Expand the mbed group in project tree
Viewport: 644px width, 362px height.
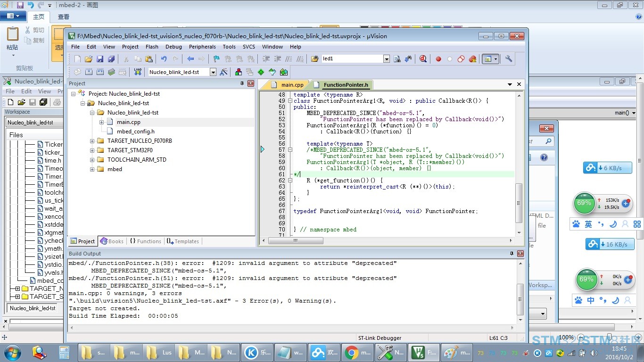(x=92, y=169)
